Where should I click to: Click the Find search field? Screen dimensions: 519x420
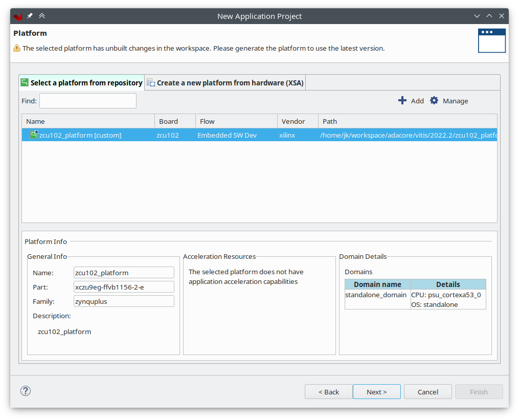point(88,101)
